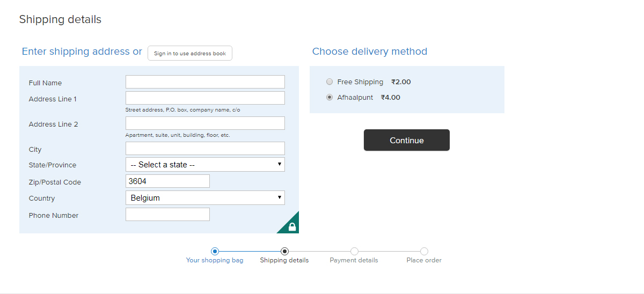Screen dimensions: 644x294
Task: Click the Continue button
Action: pos(407,140)
